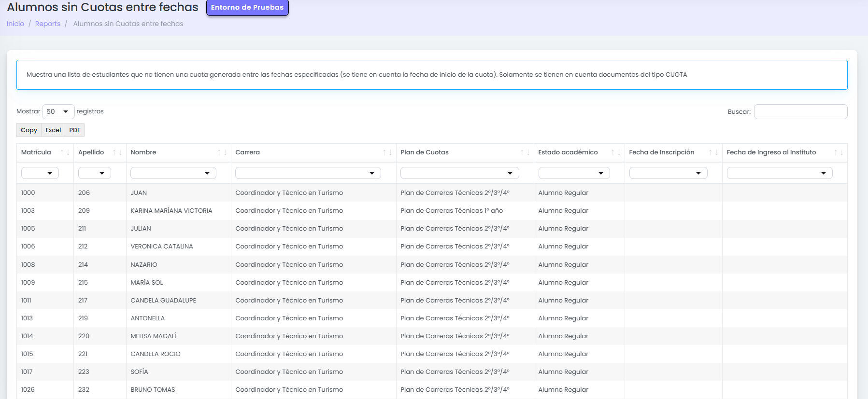The width and height of the screenshot is (868, 399).
Task: Select the name KARINA MARÍANA VICTORIA
Action: 171,211
